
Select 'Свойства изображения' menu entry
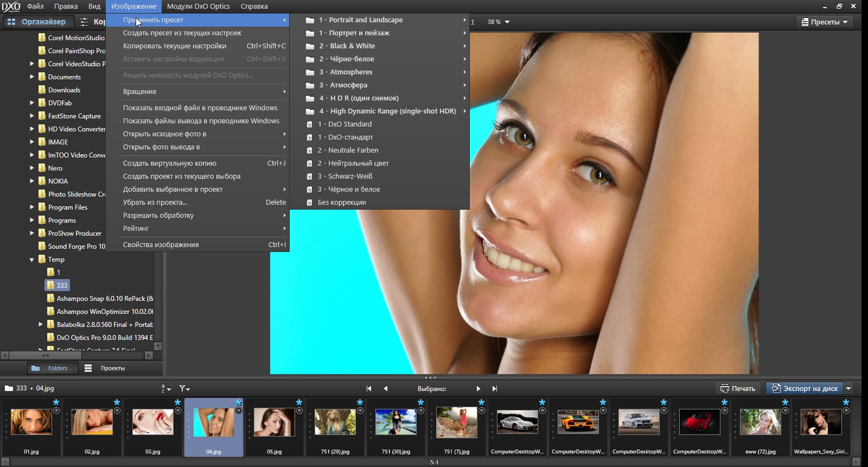161,245
